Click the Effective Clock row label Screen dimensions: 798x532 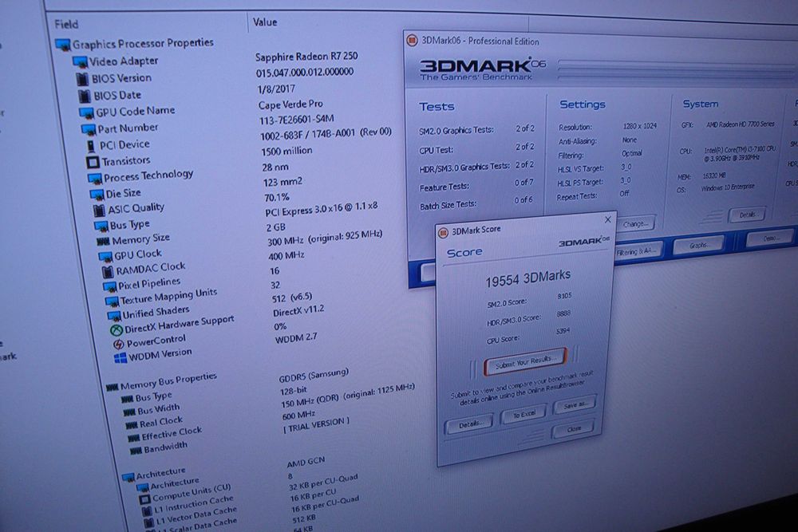point(172,434)
